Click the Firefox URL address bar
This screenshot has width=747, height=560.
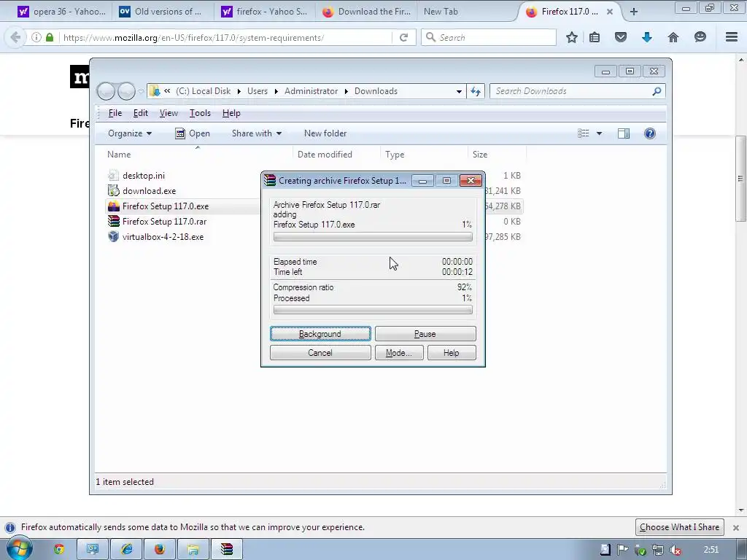point(226,38)
